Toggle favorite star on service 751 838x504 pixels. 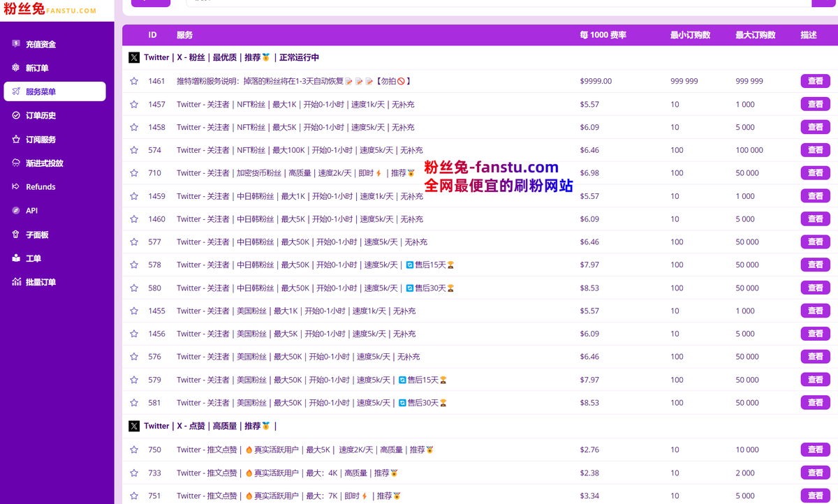(134, 496)
